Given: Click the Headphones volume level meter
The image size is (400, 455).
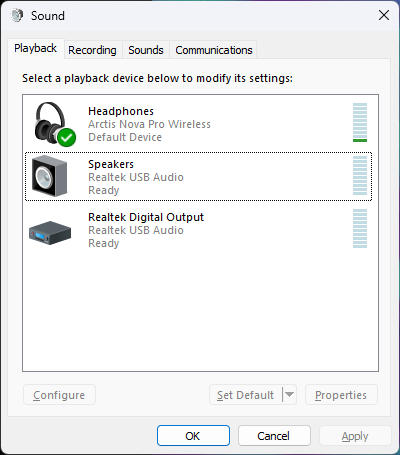Looking at the screenshot, I should click(360, 122).
